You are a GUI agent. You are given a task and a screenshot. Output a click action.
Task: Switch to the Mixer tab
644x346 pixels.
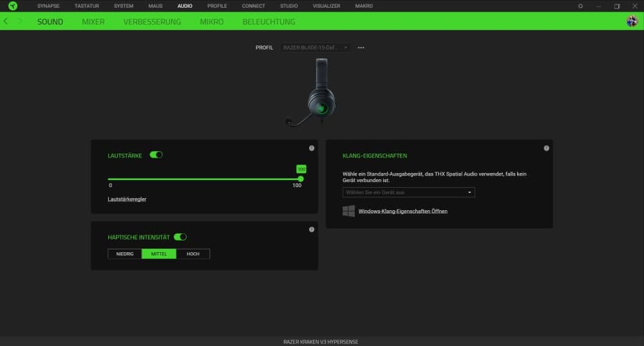(93, 21)
